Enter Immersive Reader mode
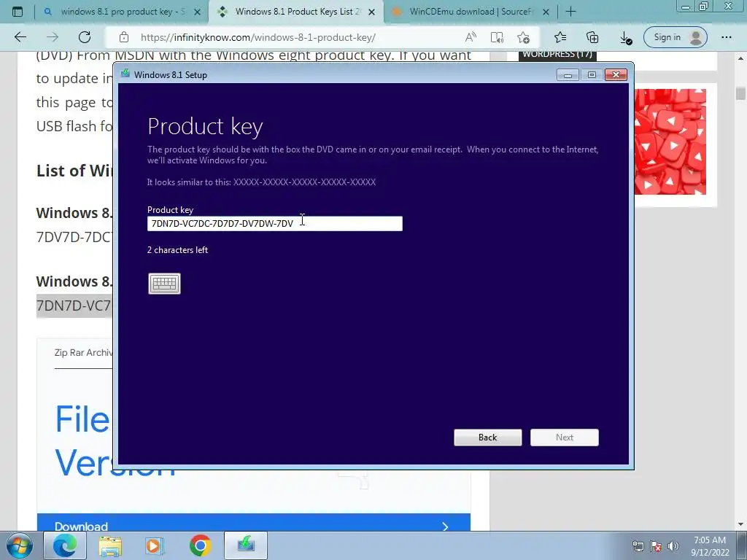This screenshot has height=560, width=747. [497, 37]
